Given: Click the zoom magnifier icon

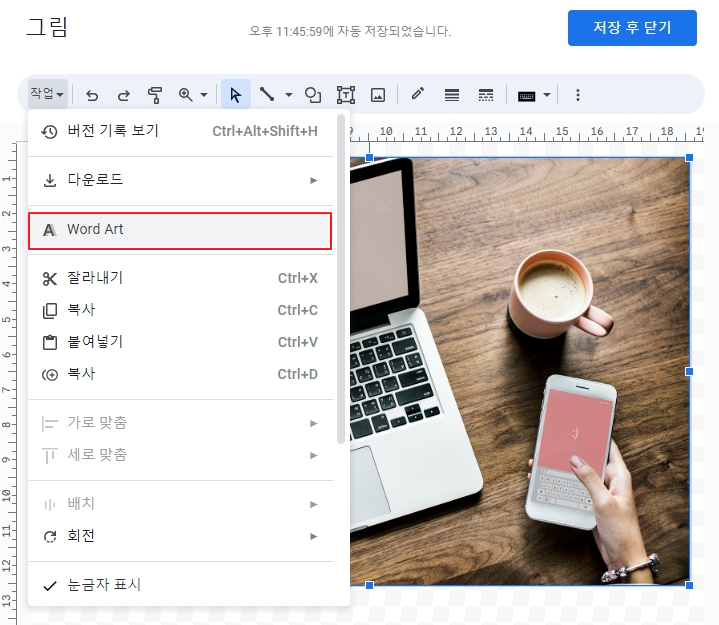Looking at the screenshot, I should 185,95.
